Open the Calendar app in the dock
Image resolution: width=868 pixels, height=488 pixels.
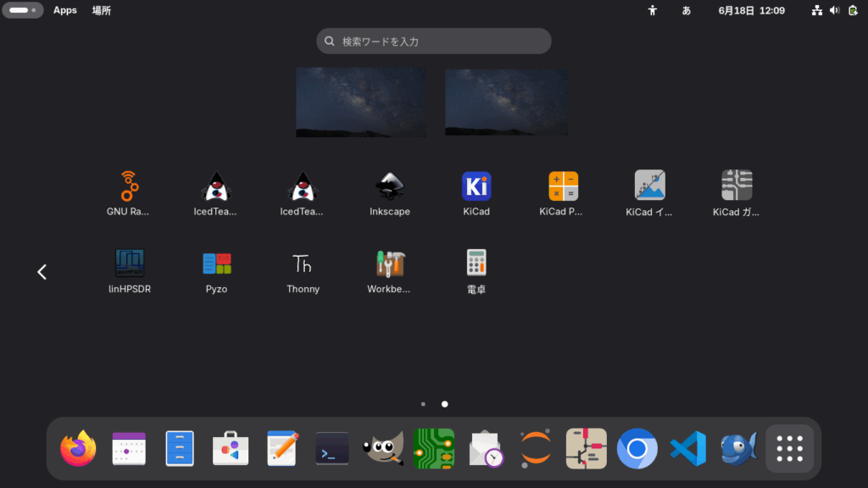[129, 448]
